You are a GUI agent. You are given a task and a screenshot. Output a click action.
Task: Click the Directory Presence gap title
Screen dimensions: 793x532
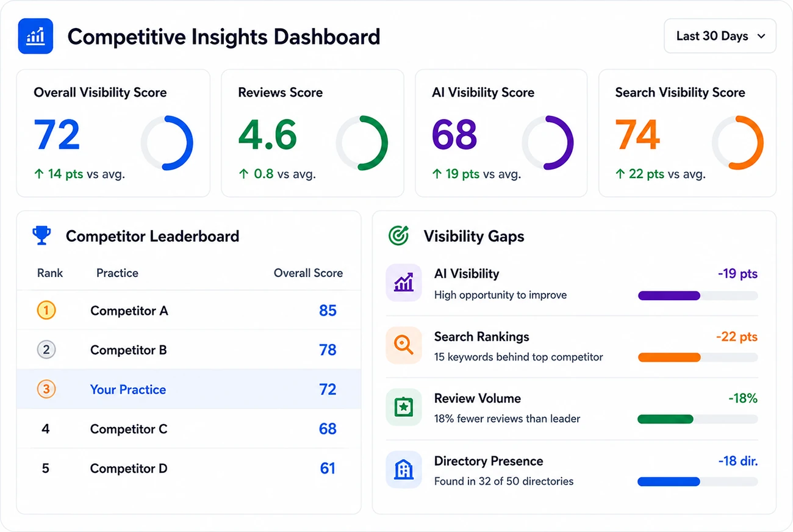click(x=489, y=461)
